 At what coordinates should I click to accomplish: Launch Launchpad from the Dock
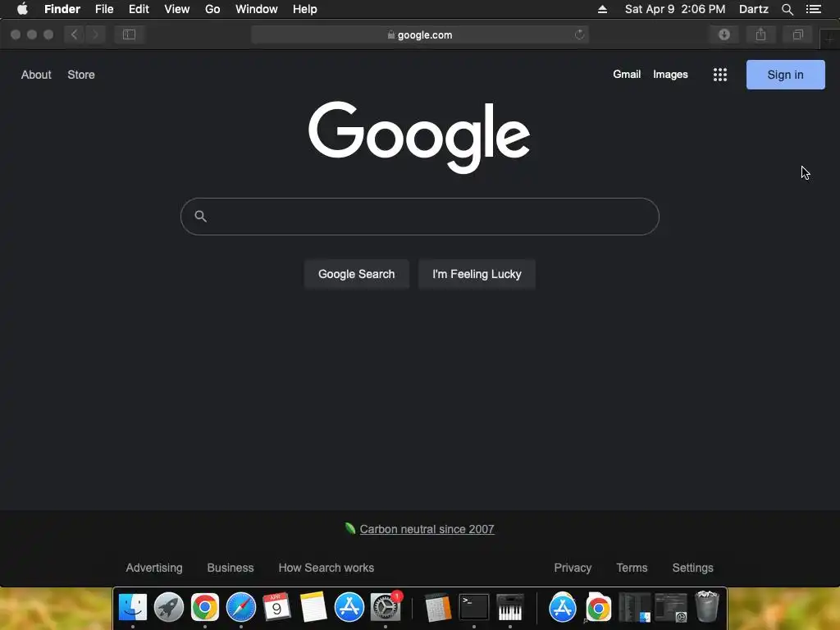[169, 608]
